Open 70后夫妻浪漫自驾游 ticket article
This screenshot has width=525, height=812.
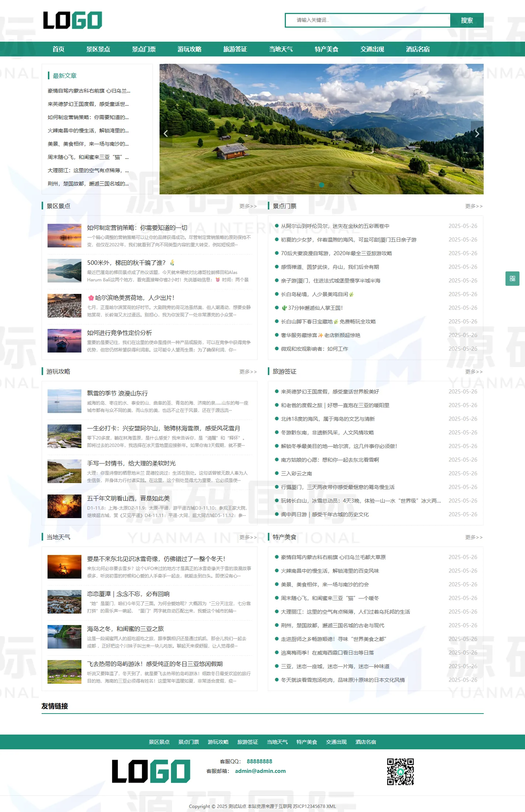tap(336, 253)
